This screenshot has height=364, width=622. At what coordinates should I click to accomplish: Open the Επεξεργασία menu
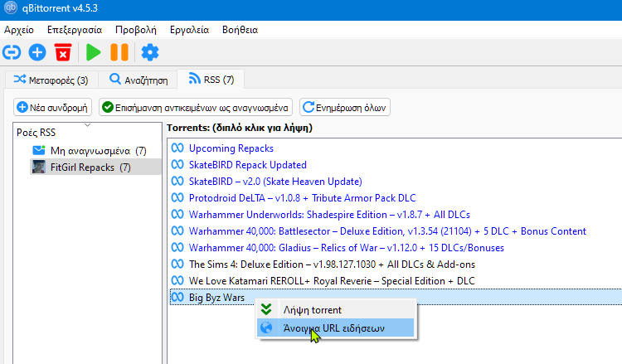75,30
